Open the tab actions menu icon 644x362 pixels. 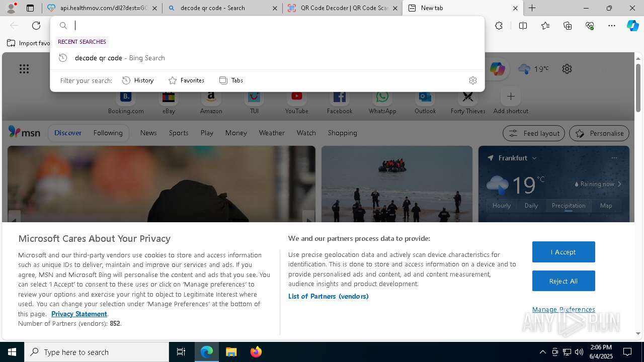click(30, 8)
